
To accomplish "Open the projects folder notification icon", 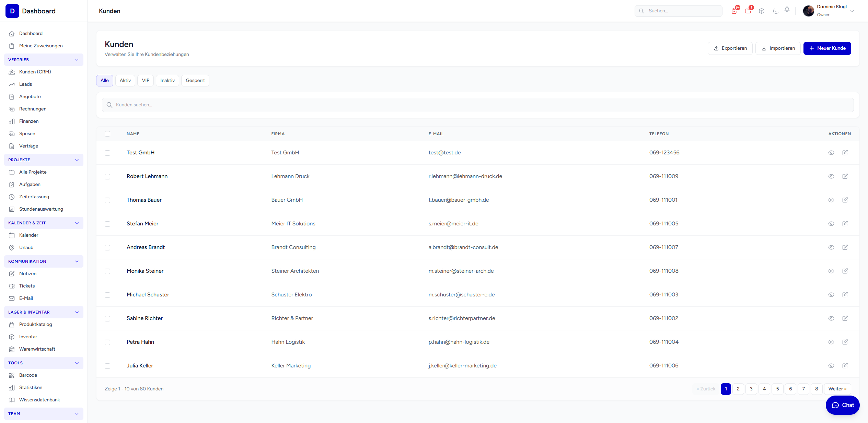I will coord(748,11).
